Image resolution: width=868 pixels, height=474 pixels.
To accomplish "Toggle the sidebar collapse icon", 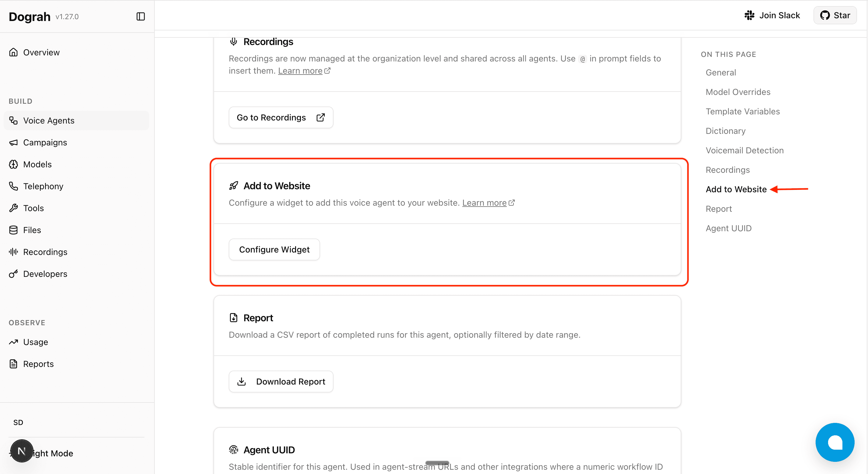I will pyautogui.click(x=140, y=16).
